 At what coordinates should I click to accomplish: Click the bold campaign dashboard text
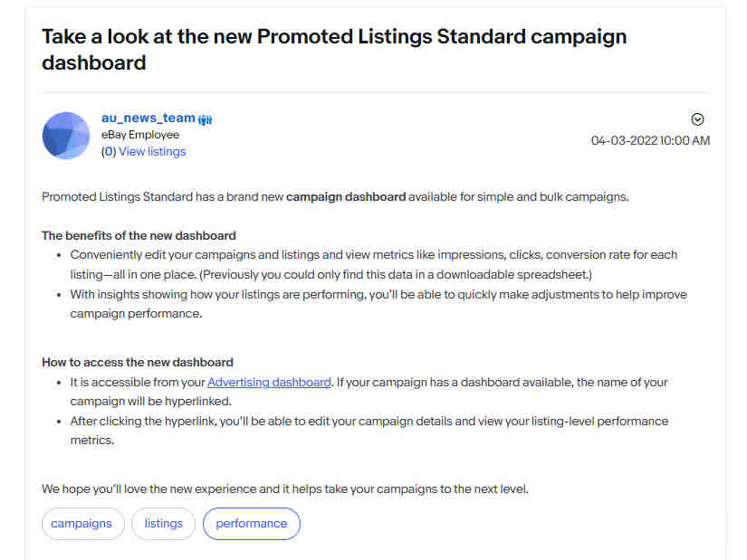[346, 196]
